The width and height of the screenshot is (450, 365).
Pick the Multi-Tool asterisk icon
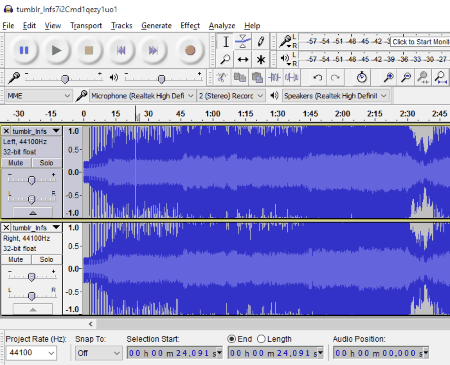point(261,60)
